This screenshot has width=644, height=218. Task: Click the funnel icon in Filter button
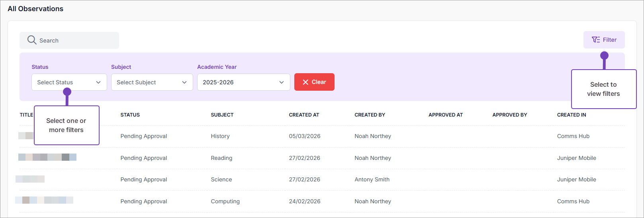point(596,40)
